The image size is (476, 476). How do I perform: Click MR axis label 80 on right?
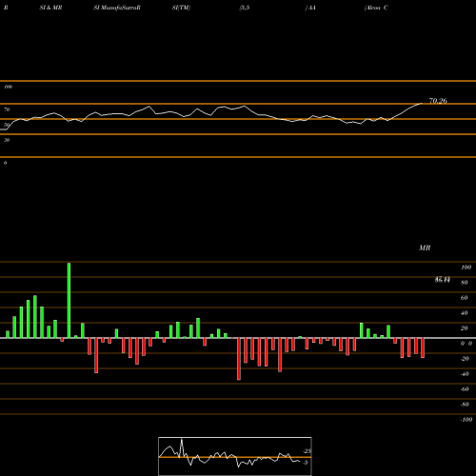pos(465,283)
